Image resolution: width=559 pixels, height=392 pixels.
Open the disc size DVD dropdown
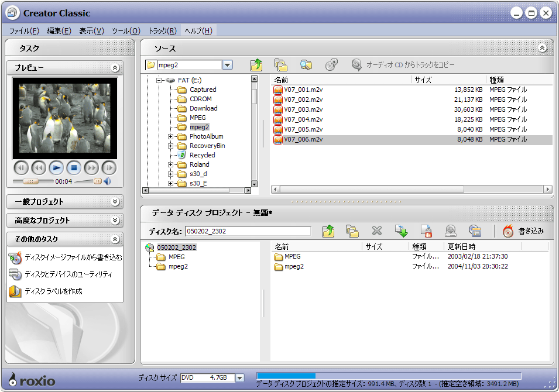click(x=240, y=378)
